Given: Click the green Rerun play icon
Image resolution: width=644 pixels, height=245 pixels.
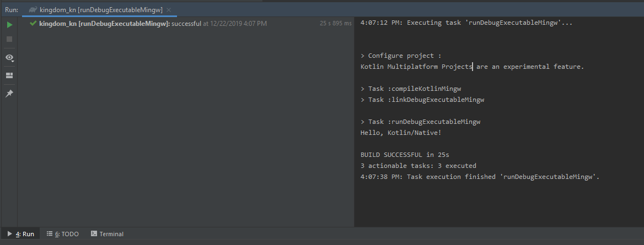Looking at the screenshot, I should (x=9, y=25).
